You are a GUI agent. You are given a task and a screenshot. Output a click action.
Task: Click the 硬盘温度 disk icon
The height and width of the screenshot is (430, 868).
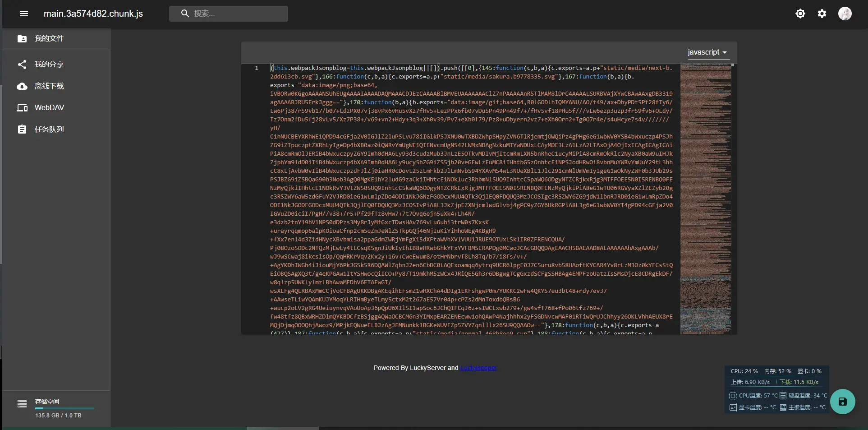[783, 396]
